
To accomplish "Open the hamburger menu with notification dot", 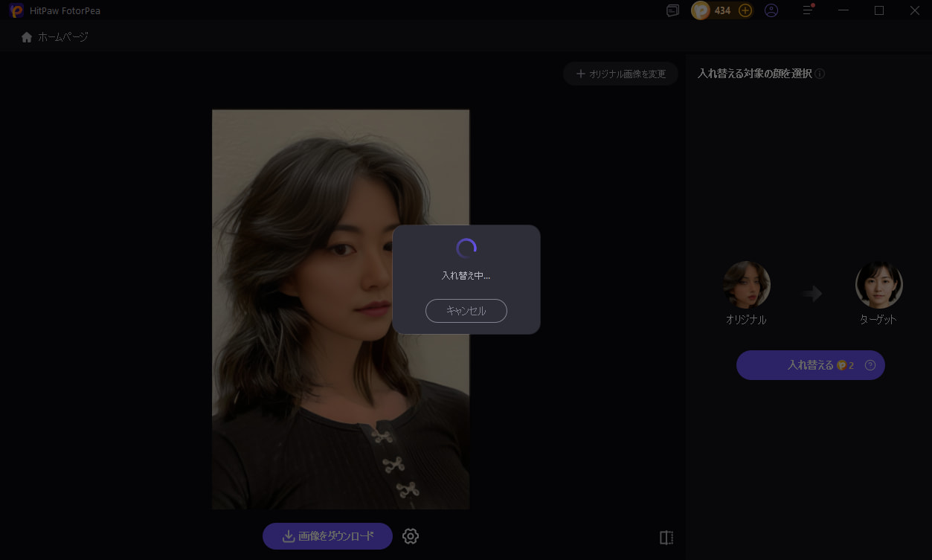I will point(806,10).
